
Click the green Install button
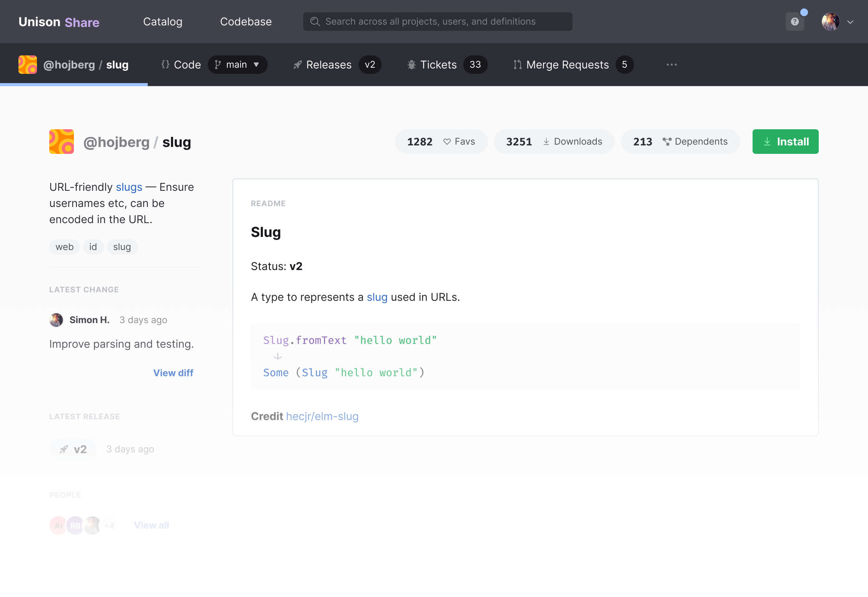pyautogui.click(x=785, y=142)
